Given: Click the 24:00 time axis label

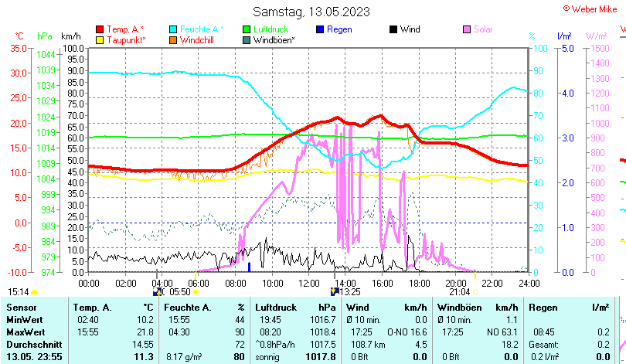Looking at the screenshot, I should pos(529,284).
